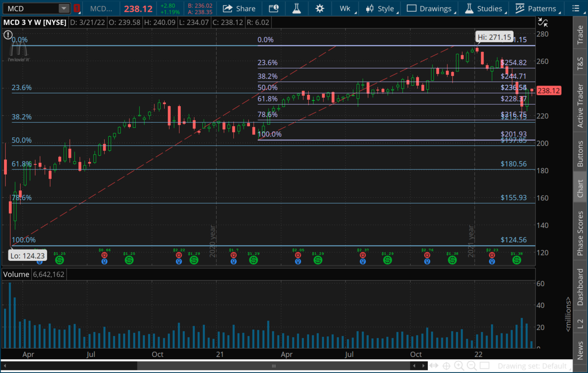
Task: Click the red clipboard icon beside the symbol box
Action: click(x=77, y=8)
